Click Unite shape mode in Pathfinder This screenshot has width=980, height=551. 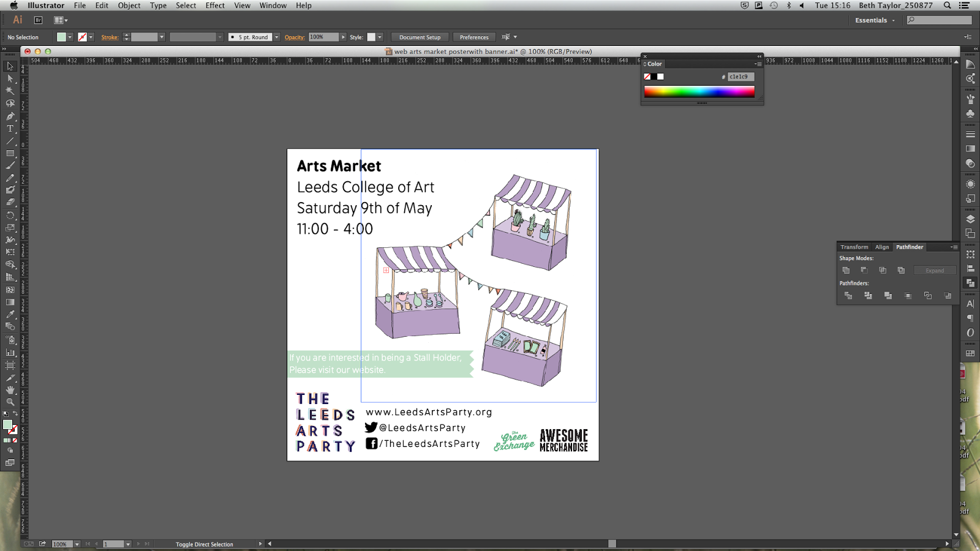[846, 270]
